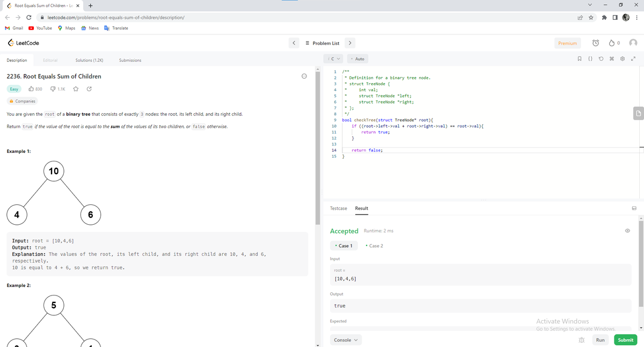Open Maps bookmark
The image size is (644, 347).
[x=67, y=28]
